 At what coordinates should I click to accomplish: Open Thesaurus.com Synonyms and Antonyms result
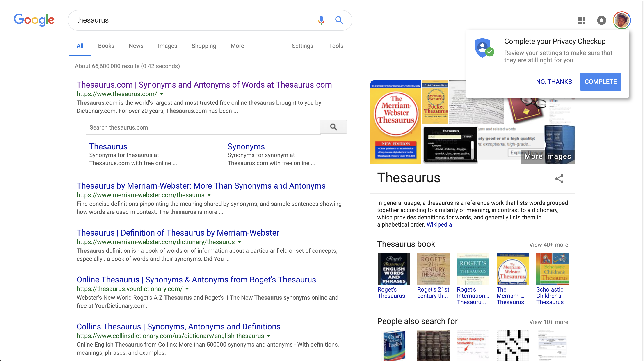[x=204, y=85]
